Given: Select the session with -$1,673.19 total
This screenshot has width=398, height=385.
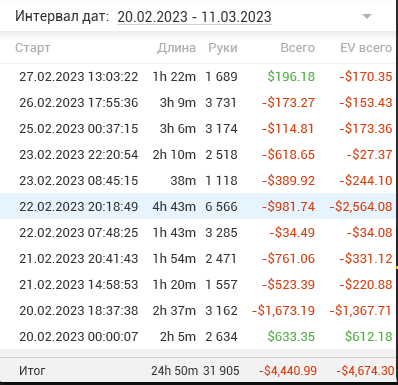Looking at the screenshot, I should point(198,311).
